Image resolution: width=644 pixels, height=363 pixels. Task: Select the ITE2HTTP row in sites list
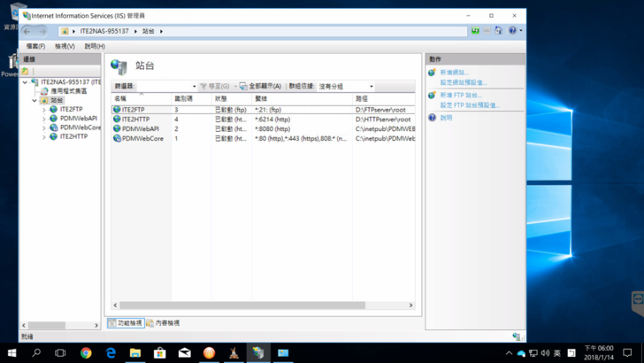[x=136, y=119]
